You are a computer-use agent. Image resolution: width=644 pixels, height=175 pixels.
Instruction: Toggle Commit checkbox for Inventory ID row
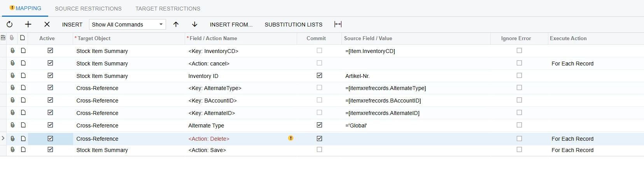tap(319, 75)
